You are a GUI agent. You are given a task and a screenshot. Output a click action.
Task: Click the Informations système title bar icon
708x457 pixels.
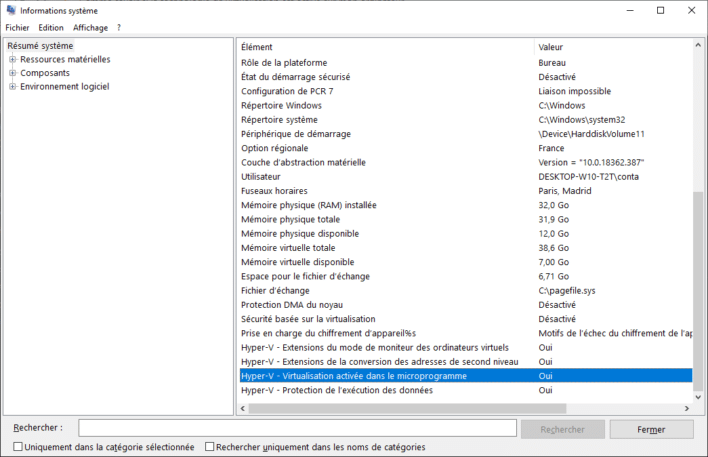11,10
